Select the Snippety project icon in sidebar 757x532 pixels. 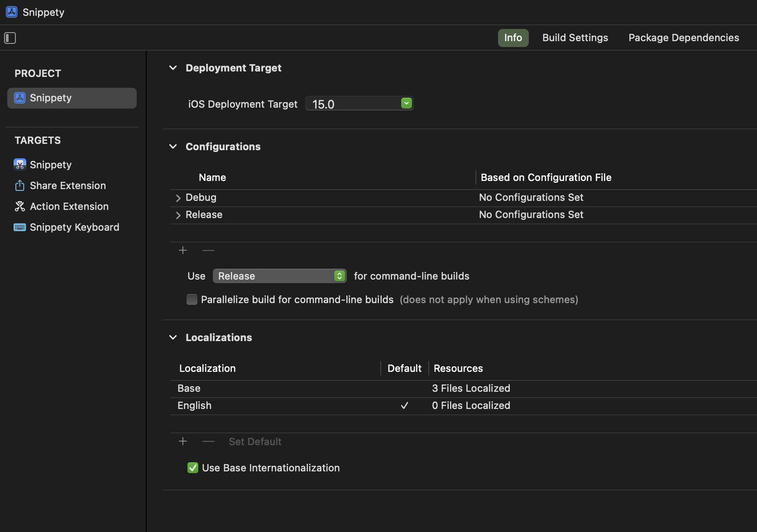click(x=20, y=98)
